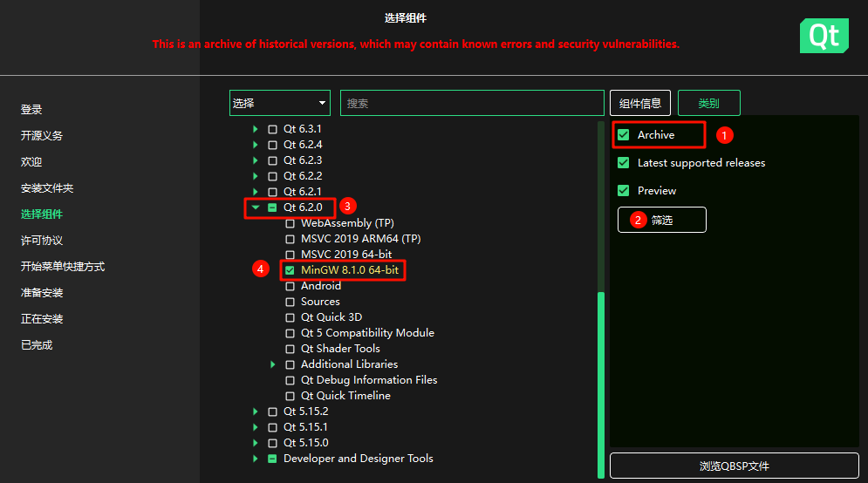Check the Qt Quick 3D checkbox
The image size is (868, 483).
click(290, 317)
